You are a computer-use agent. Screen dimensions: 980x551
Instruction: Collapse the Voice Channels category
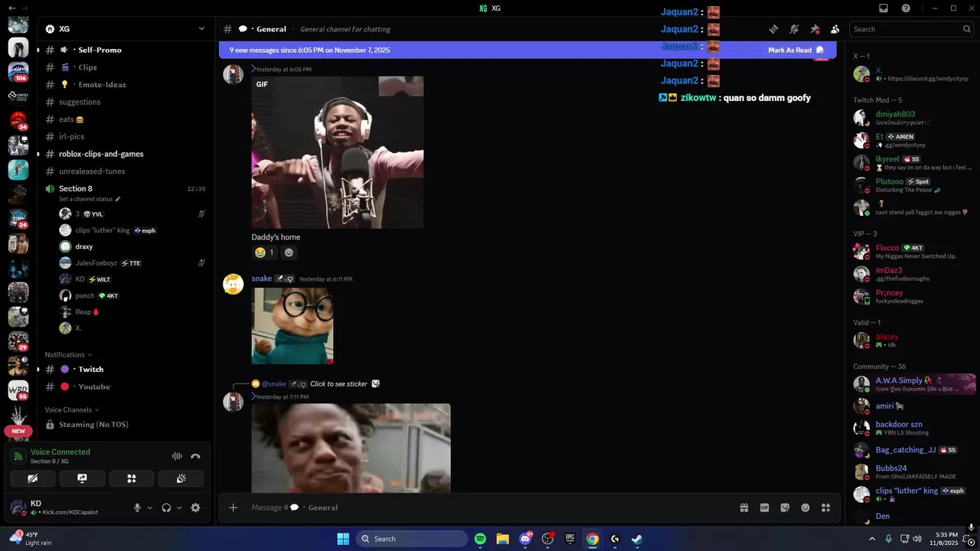click(x=72, y=409)
